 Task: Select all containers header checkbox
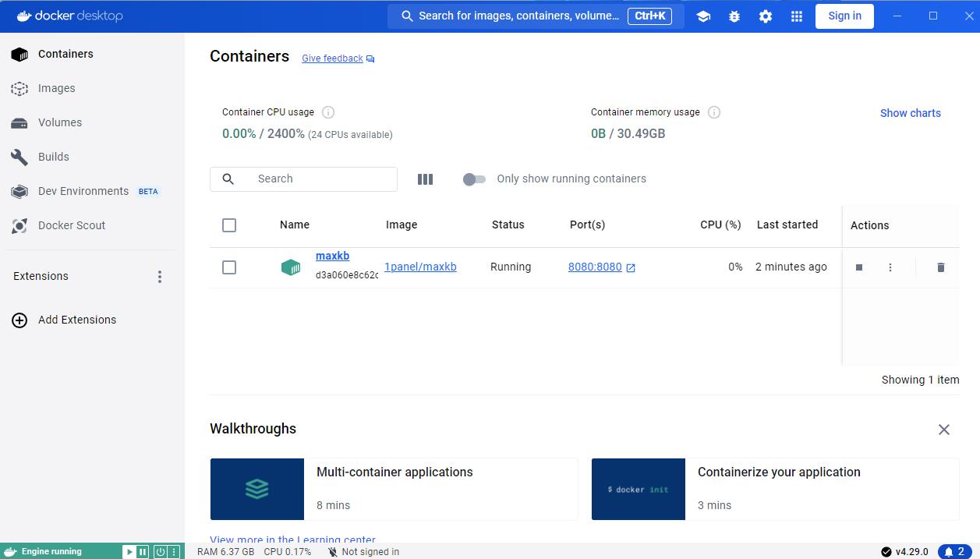click(229, 225)
